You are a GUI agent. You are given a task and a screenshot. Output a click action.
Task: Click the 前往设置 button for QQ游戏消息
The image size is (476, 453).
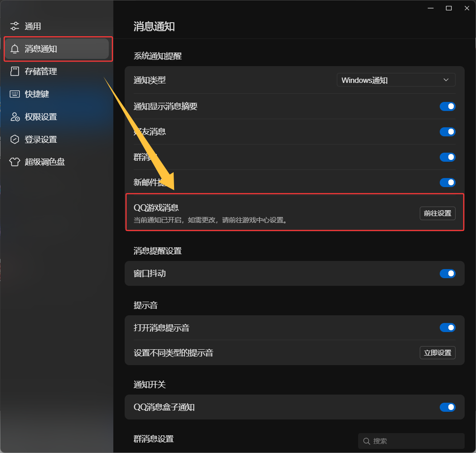point(437,213)
